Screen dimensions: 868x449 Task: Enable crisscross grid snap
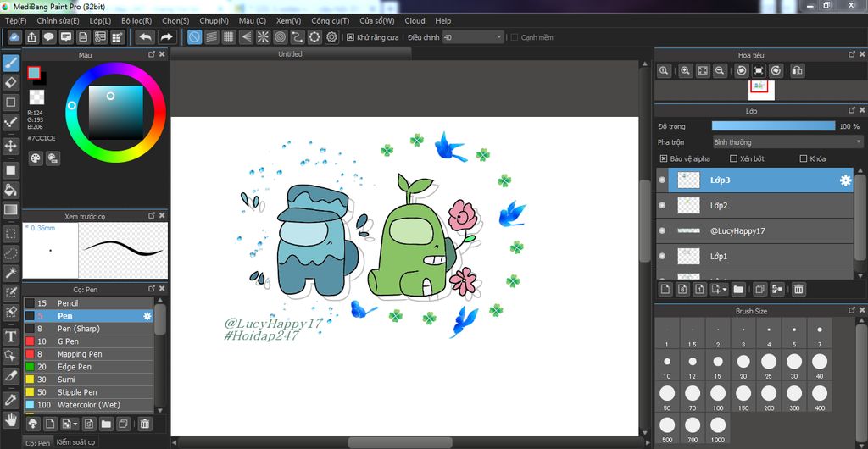(228, 37)
